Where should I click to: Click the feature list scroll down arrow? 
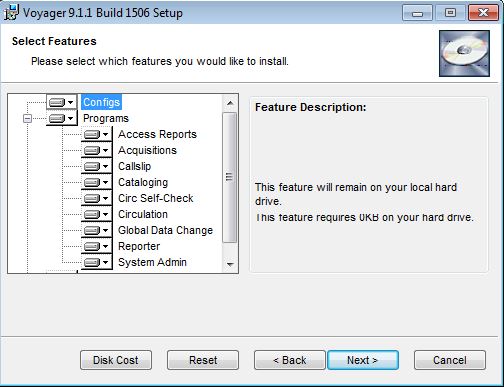pyautogui.click(x=230, y=264)
